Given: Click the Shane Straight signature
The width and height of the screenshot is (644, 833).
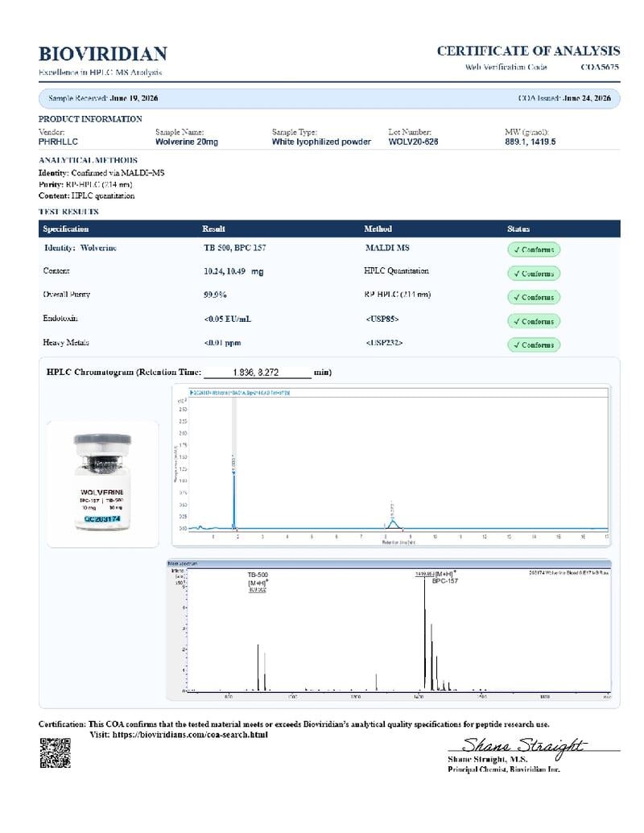Looking at the screenshot, I should tap(524, 746).
